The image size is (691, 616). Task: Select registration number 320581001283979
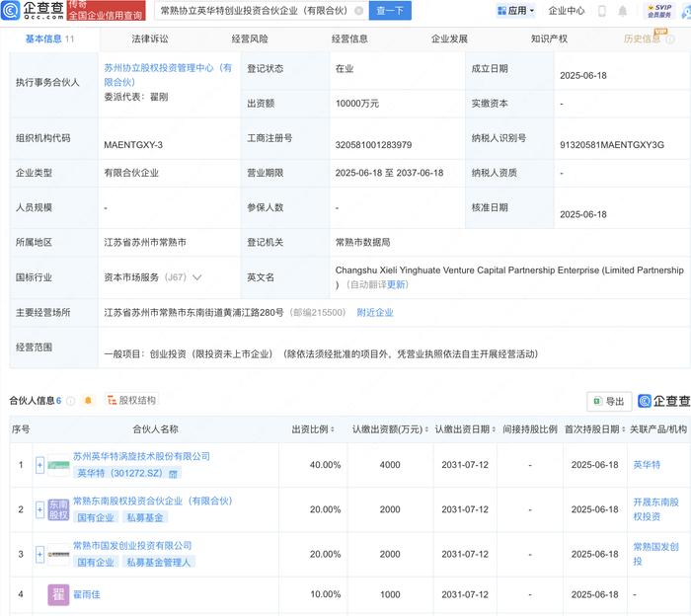[x=373, y=145]
